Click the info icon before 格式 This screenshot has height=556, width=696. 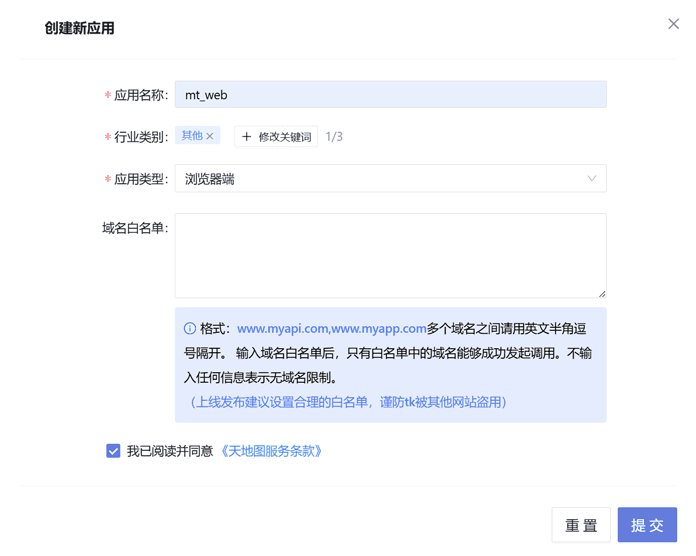[x=190, y=328]
